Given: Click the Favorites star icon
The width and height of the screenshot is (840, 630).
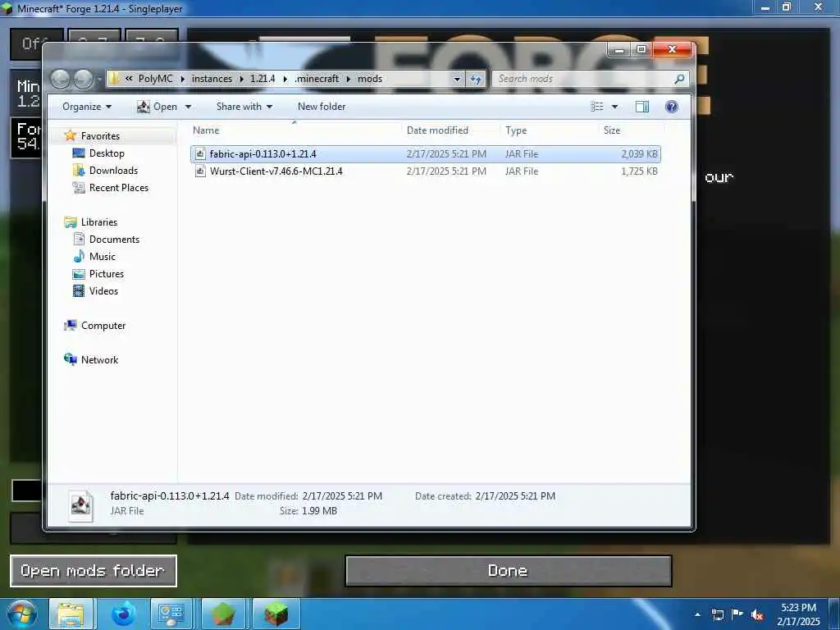Looking at the screenshot, I should coord(70,135).
